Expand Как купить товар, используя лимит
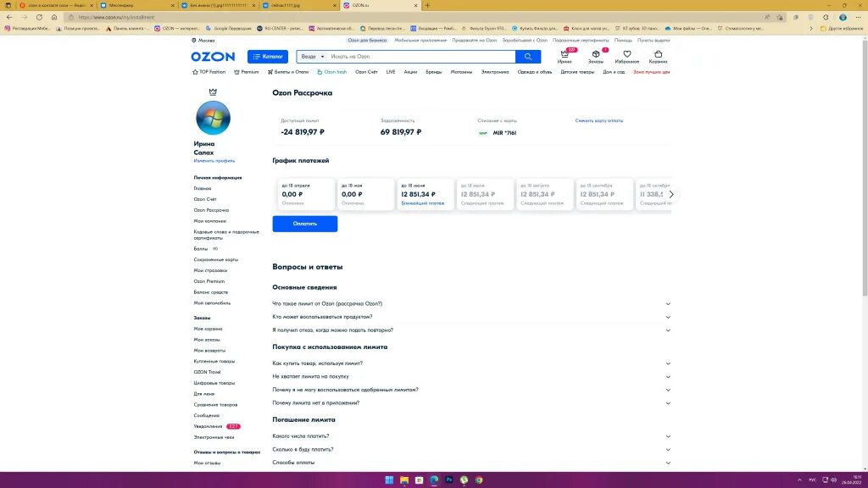 (471, 363)
